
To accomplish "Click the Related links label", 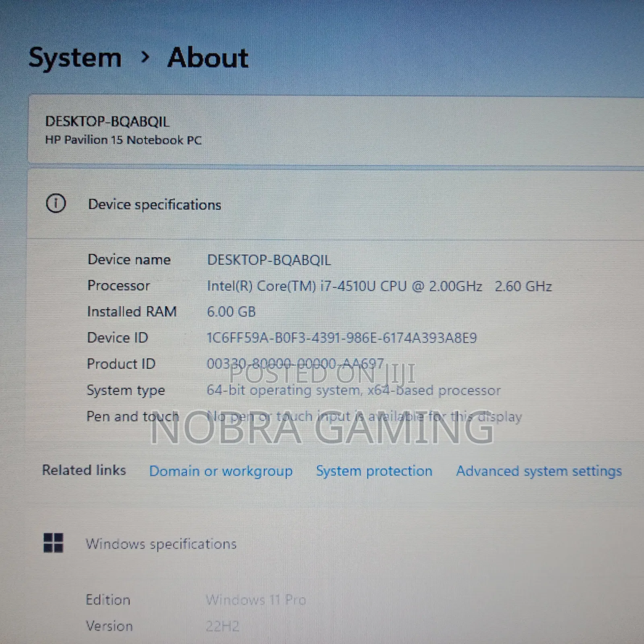I will click(x=84, y=470).
